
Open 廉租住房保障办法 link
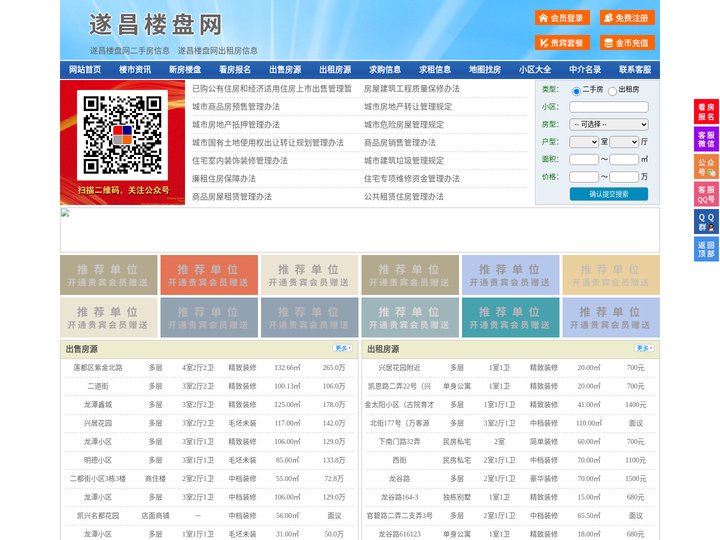(x=224, y=179)
